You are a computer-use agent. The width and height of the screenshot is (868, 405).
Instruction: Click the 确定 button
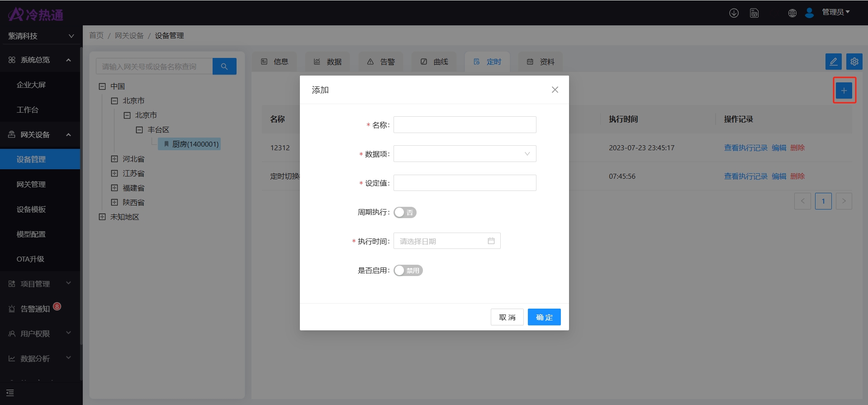coord(544,317)
